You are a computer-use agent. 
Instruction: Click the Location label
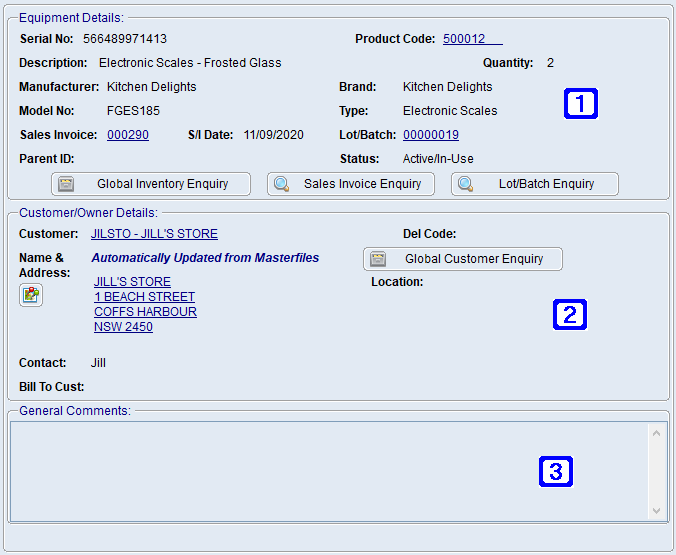pyautogui.click(x=397, y=282)
